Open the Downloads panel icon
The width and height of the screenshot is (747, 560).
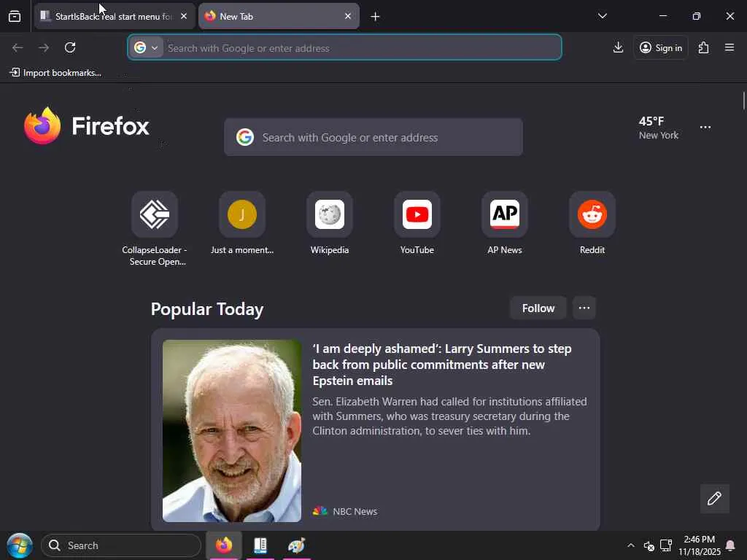(618, 47)
